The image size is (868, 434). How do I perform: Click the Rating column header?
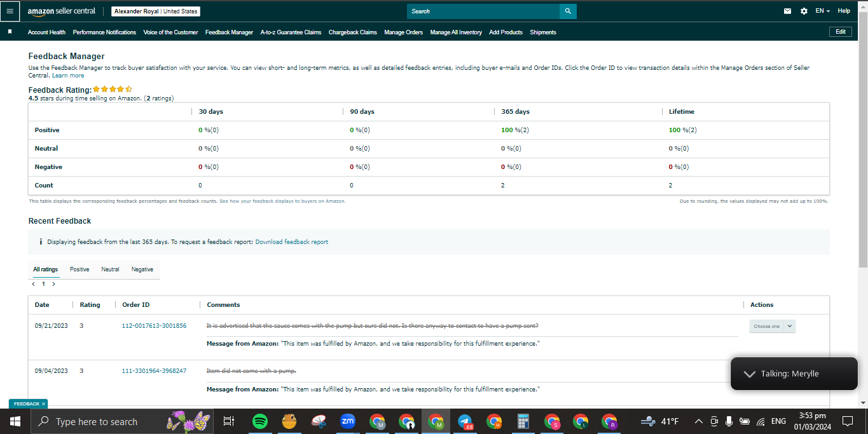tap(90, 305)
